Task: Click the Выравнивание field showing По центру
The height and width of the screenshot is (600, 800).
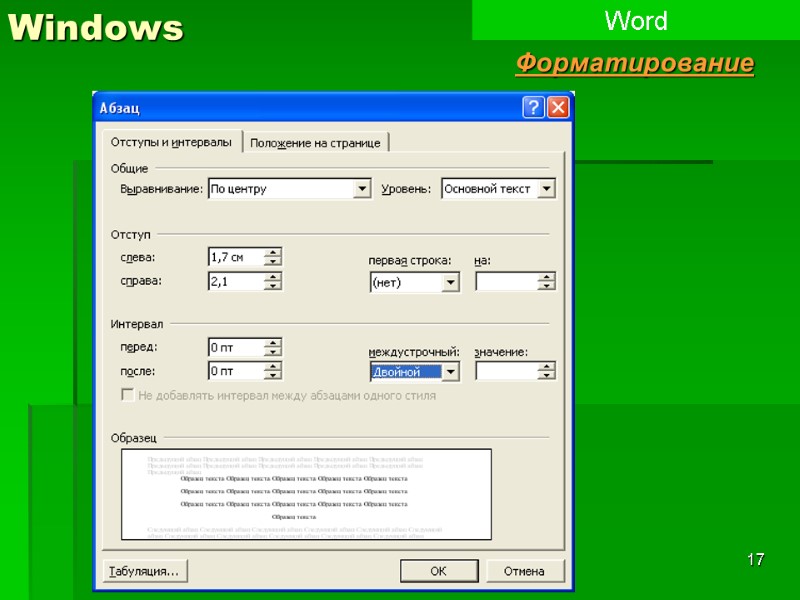Action: pos(289,189)
